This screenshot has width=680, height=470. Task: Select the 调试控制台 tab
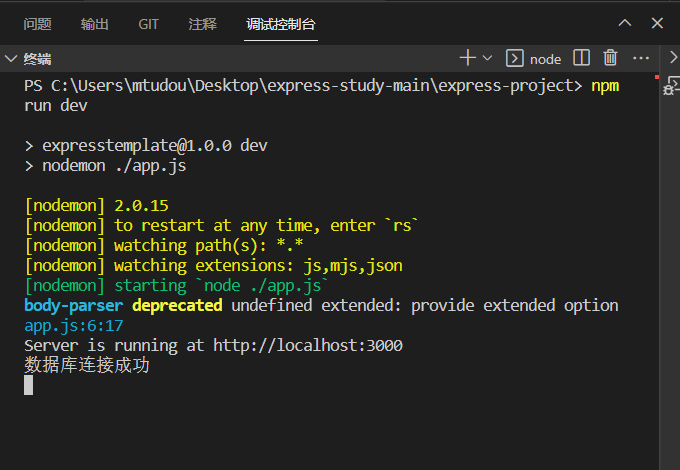[281, 24]
